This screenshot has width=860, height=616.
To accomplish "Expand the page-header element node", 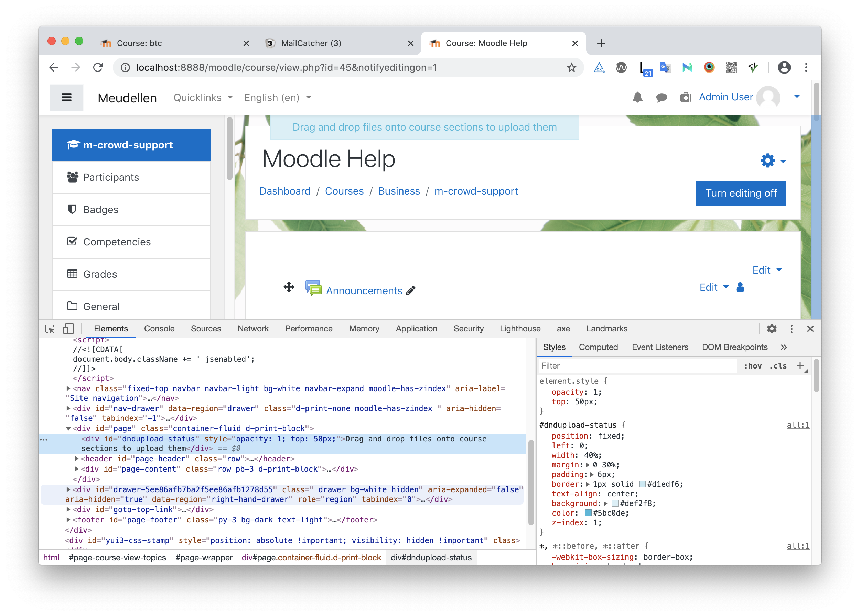I will point(77,459).
